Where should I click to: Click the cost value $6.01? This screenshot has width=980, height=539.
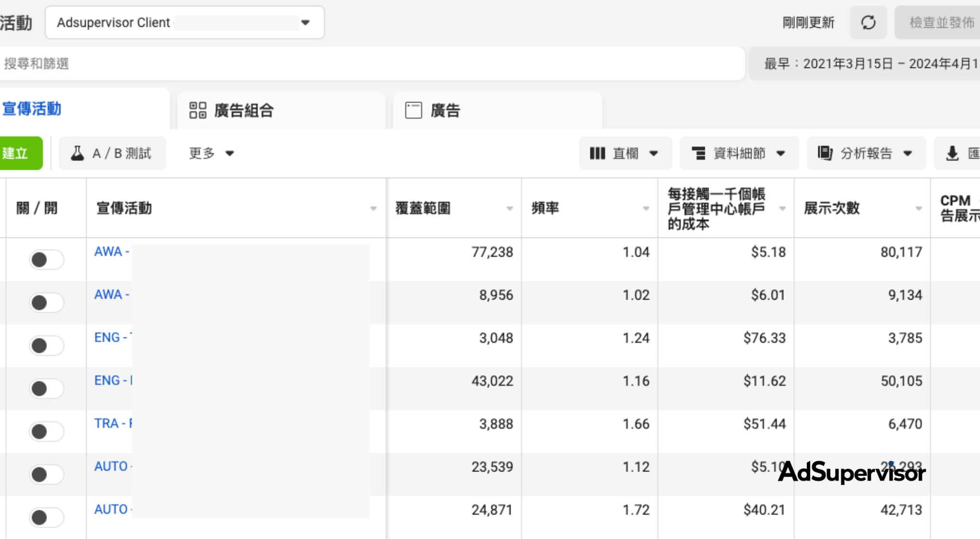(768, 295)
